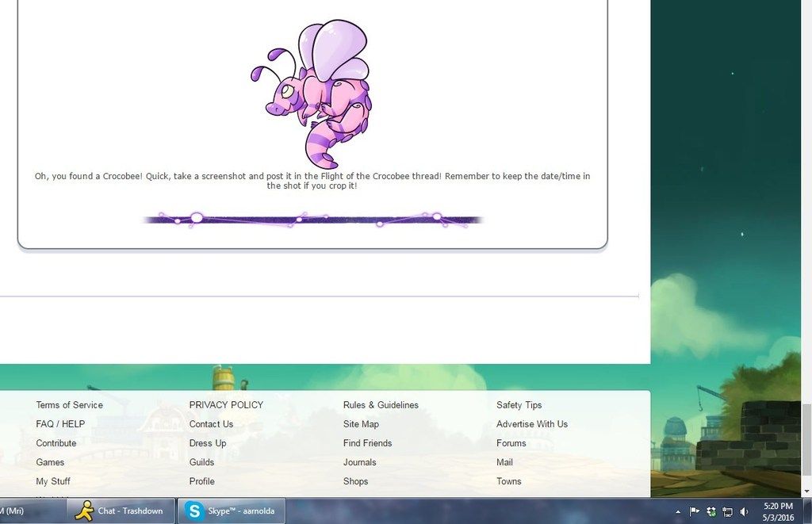Visit the Games footer link
This screenshot has width=812, height=524.
[50, 462]
